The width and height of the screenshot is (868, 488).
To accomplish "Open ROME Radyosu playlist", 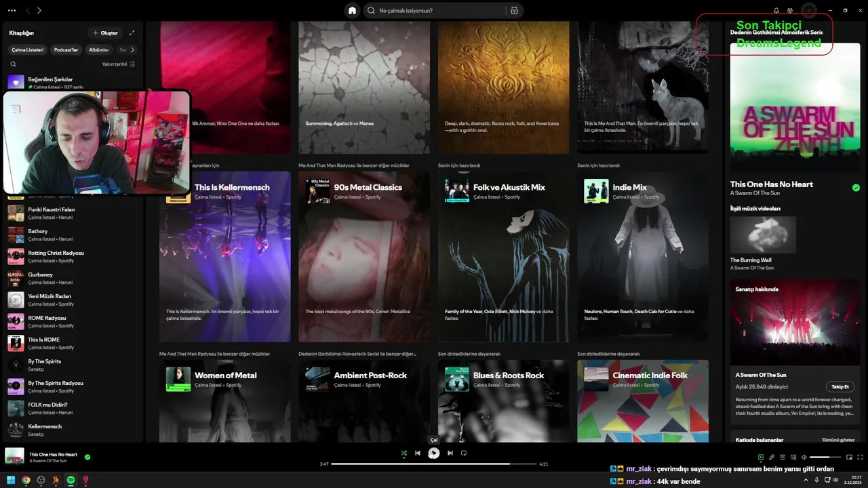I will (x=73, y=321).
